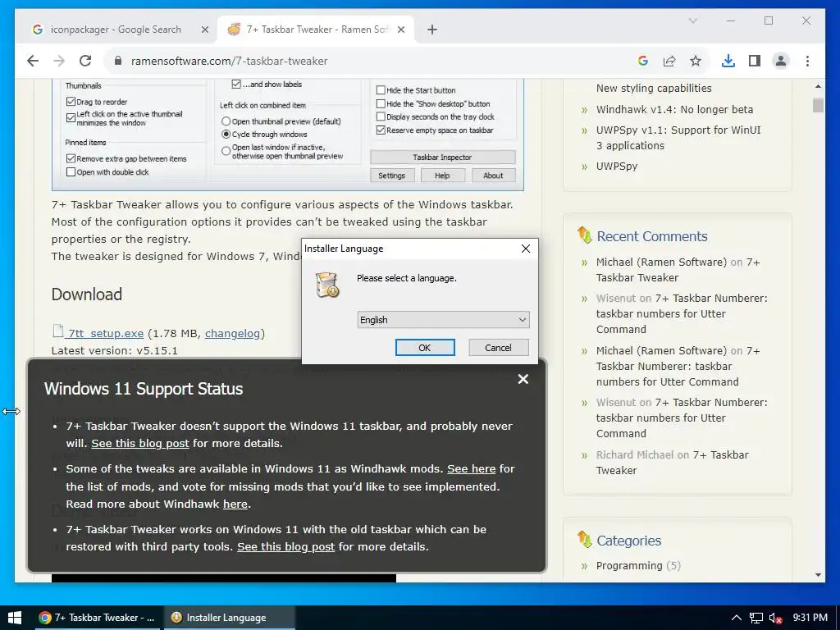
Task: Click the Settings button in tweaker image
Action: click(x=391, y=176)
